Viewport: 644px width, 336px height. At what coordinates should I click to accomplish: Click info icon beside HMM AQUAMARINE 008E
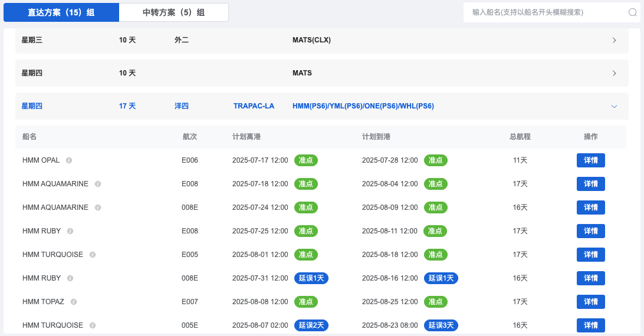tap(98, 207)
